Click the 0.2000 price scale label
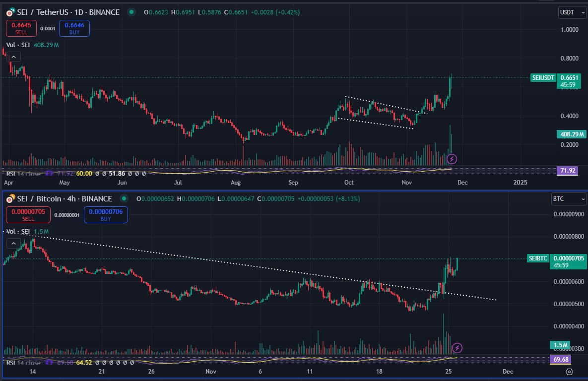Viewport: 588px width, 381px height. (x=569, y=144)
